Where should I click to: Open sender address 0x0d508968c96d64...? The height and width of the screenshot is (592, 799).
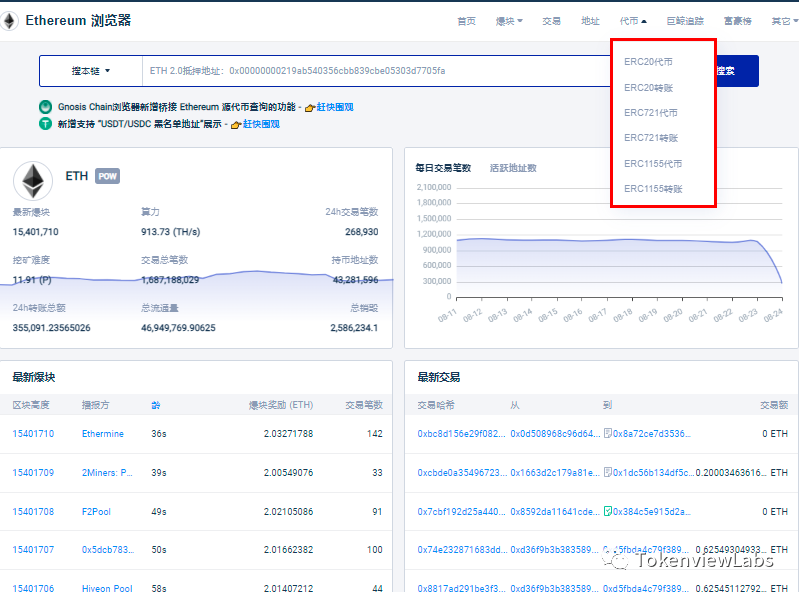tap(555, 434)
